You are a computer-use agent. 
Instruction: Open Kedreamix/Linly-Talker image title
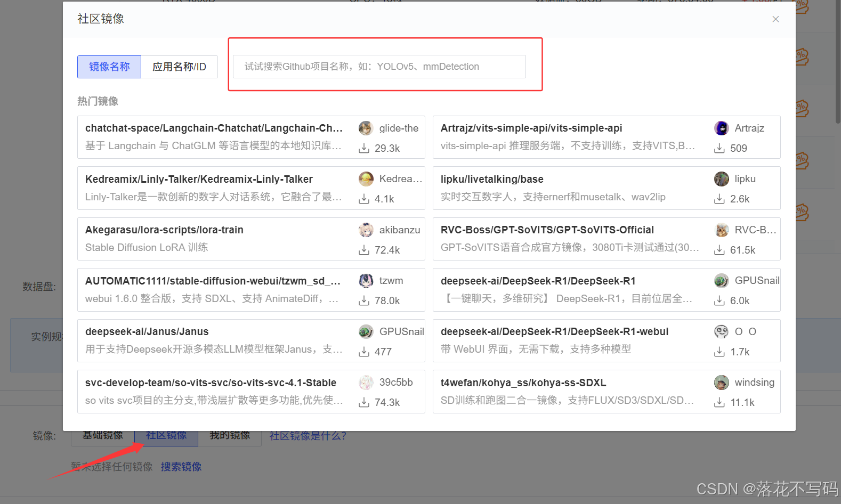pos(199,179)
